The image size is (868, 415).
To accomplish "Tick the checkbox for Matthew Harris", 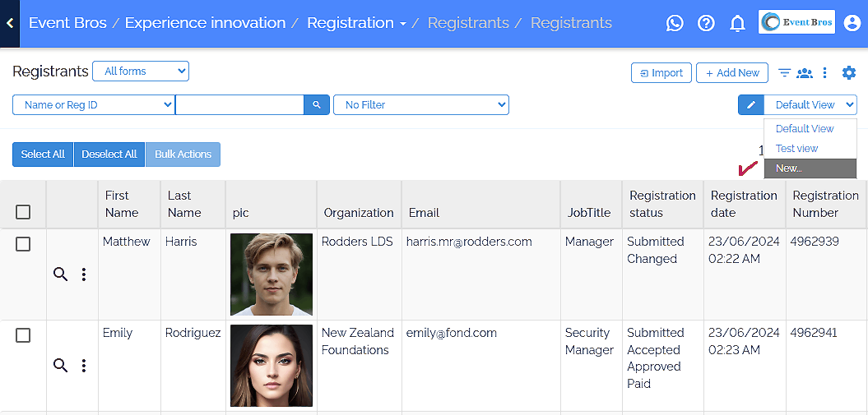I will pyautogui.click(x=23, y=244).
